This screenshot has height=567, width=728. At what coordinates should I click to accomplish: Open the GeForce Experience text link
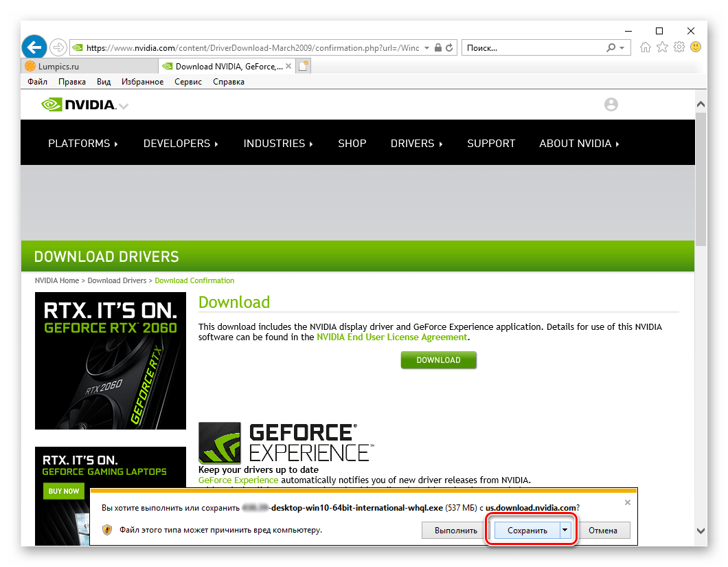pyautogui.click(x=238, y=480)
